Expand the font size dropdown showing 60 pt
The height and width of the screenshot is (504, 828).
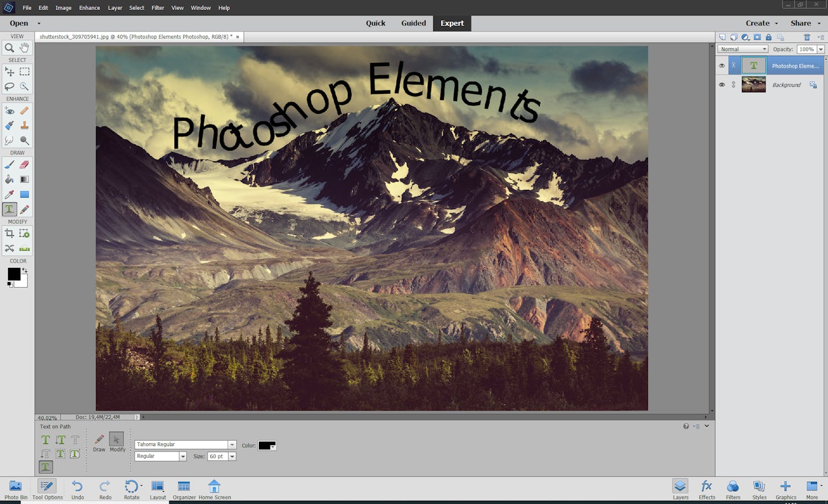point(231,456)
